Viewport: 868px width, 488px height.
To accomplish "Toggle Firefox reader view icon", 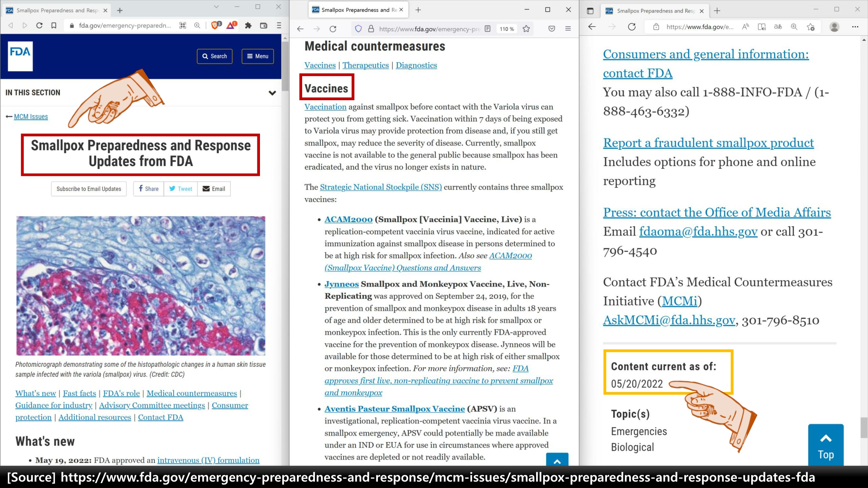I will [487, 29].
